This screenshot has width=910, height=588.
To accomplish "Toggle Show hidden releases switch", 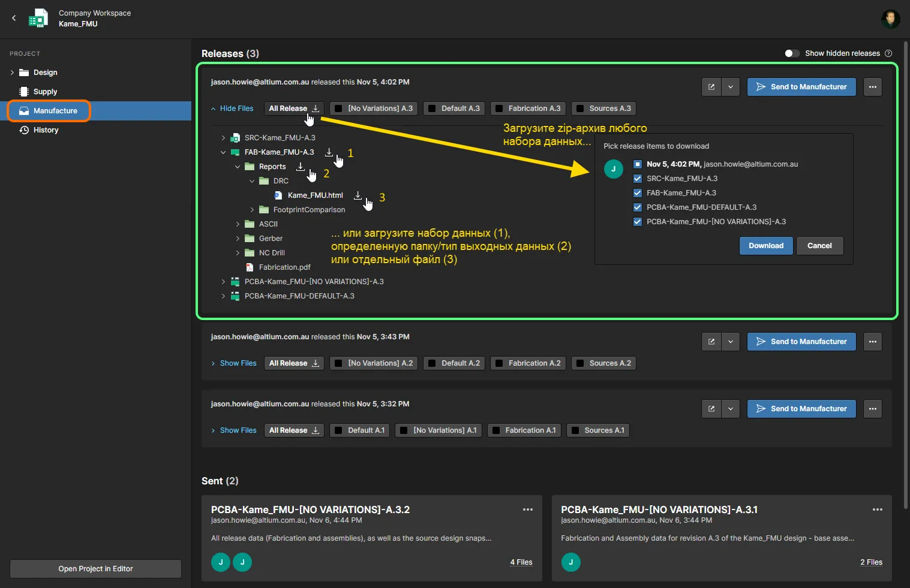I will click(792, 53).
